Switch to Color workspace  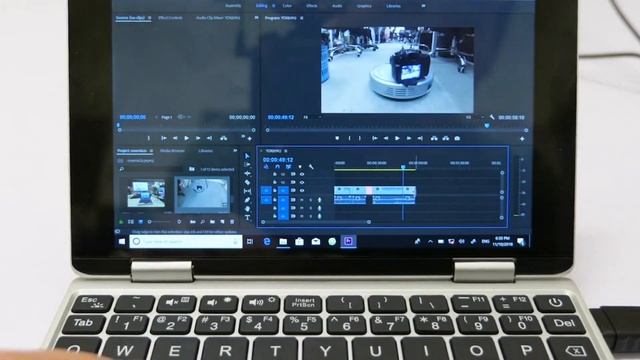287,6
